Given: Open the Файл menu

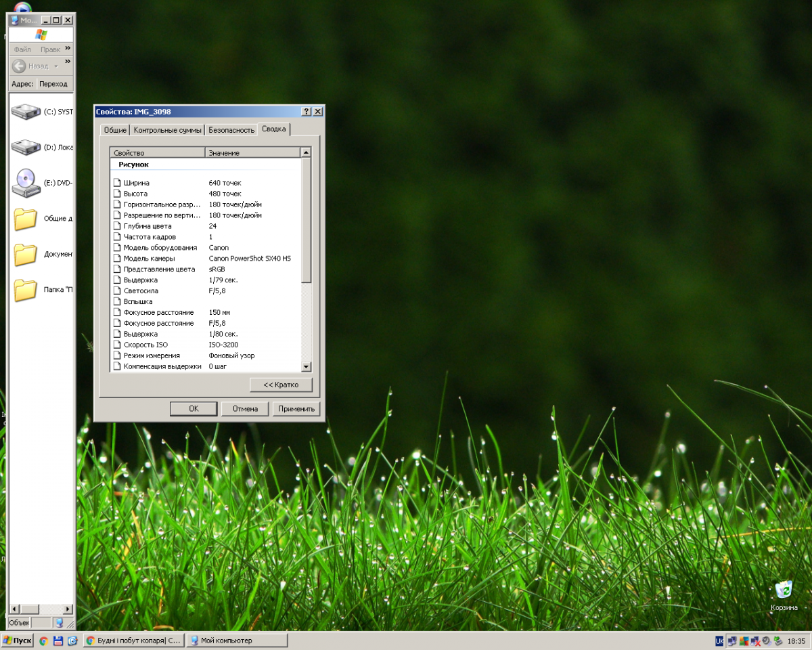Looking at the screenshot, I should [x=22, y=49].
